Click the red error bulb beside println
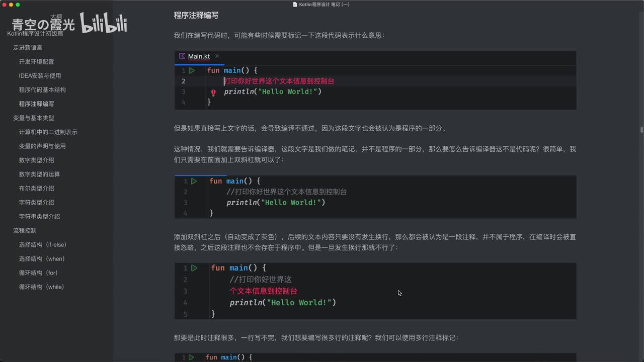Screen dimensions: 644x362 click(x=213, y=93)
